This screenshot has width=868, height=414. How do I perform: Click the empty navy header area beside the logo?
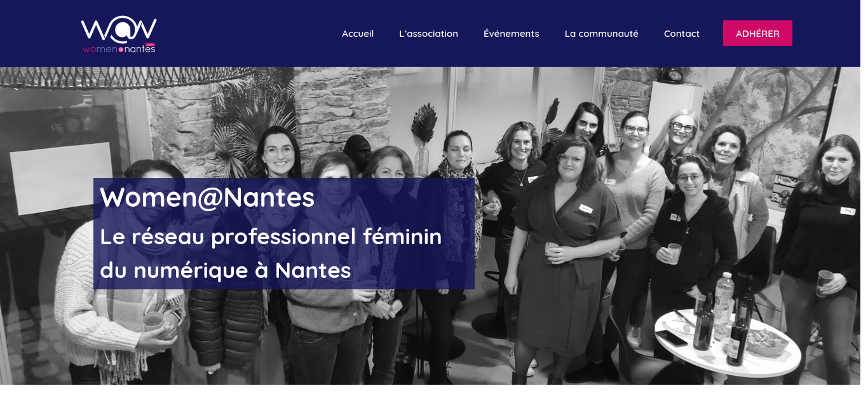point(248,34)
